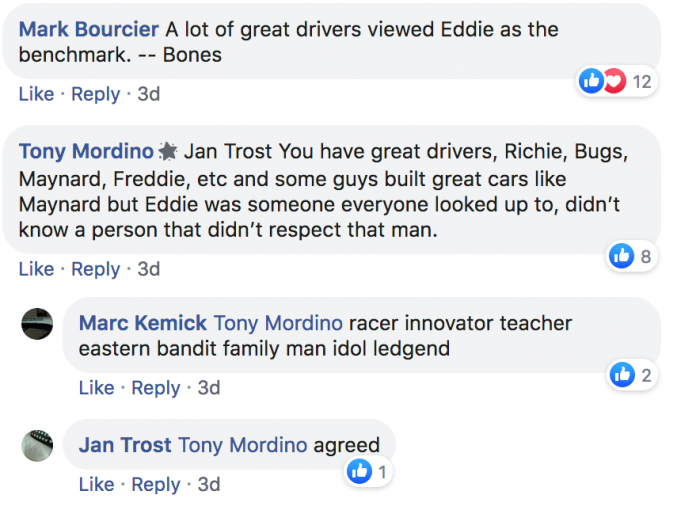Open Mark Bourcier's profile name link
Screen dimensions: 700x510
(x=88, y=30)
